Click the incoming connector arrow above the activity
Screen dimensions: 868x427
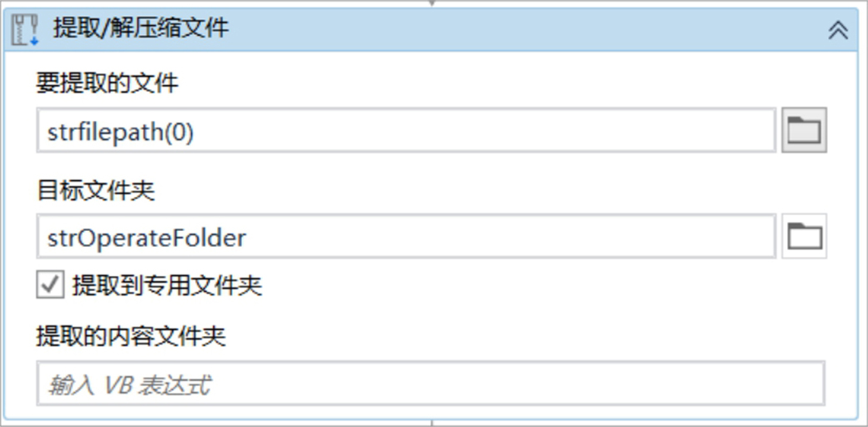coord(431,3)
